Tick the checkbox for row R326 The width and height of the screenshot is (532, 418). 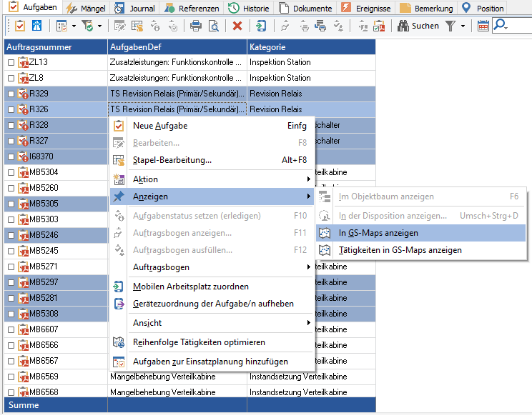pos(11,109)
